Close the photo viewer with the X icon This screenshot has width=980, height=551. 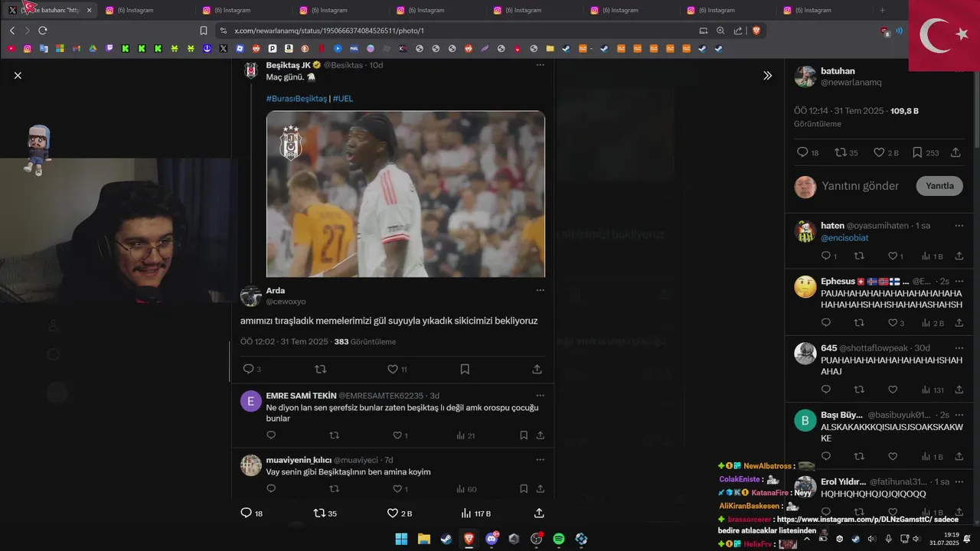[18, 75]
